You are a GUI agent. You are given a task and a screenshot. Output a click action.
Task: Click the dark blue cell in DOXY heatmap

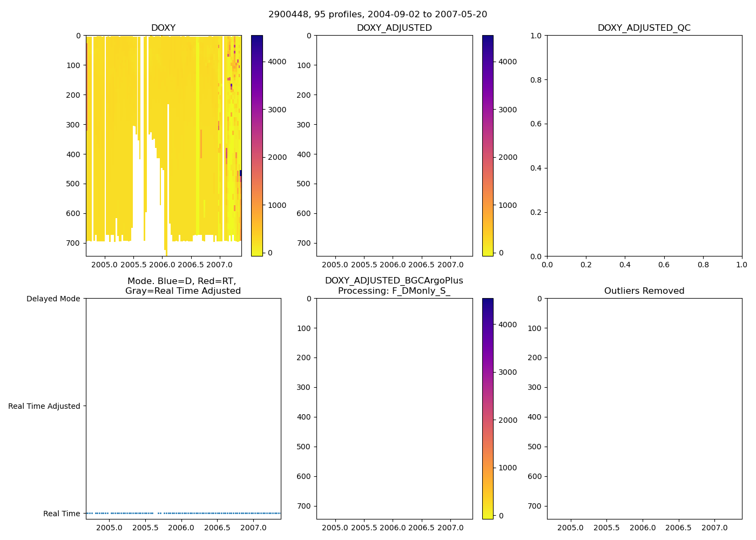point(240,173)
